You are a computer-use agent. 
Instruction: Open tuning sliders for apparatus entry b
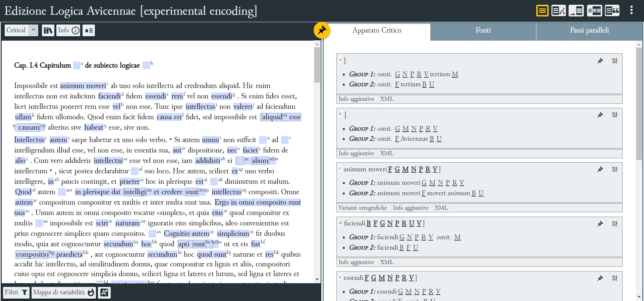614,115
